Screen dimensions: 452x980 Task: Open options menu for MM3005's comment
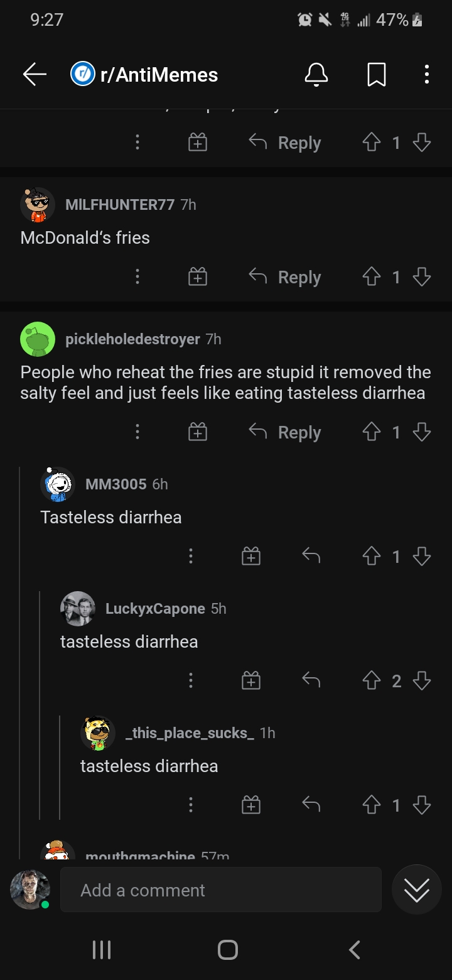[191, 557]
